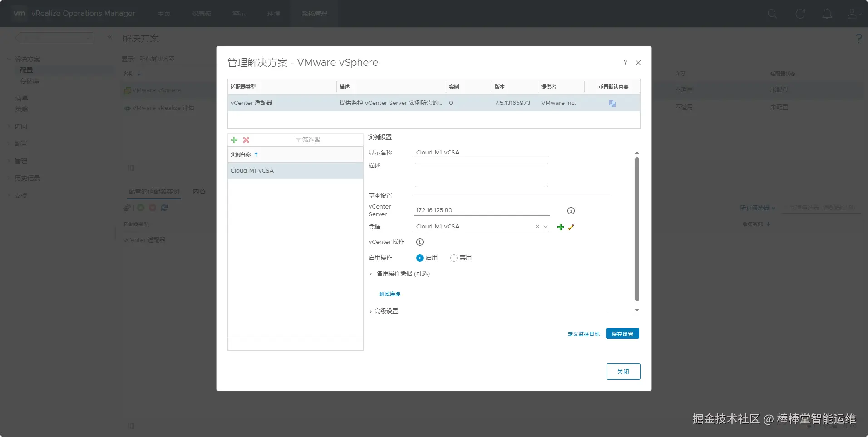Image resolution: width=868 pixels, height=437 pixels.
Task: Focus the 描述 text area
Action: click(482, 175)
